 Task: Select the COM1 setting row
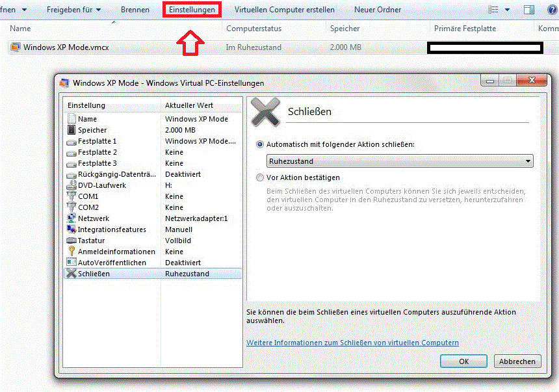point(153,196)
